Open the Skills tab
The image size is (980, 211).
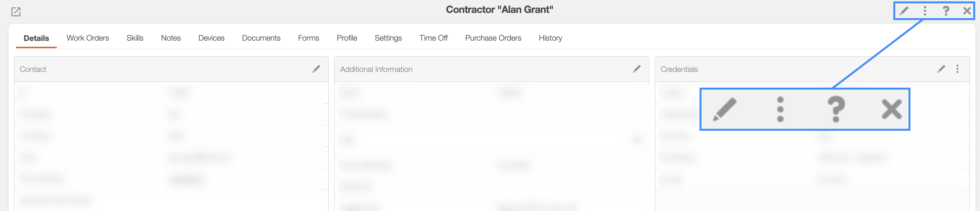135,38
